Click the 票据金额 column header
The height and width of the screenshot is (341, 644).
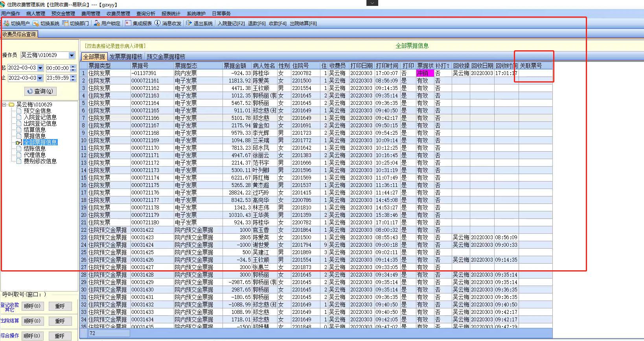[237, 66]
